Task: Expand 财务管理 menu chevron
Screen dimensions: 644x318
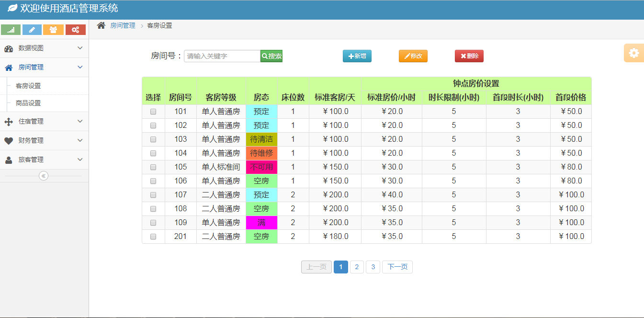Action: 80,140
